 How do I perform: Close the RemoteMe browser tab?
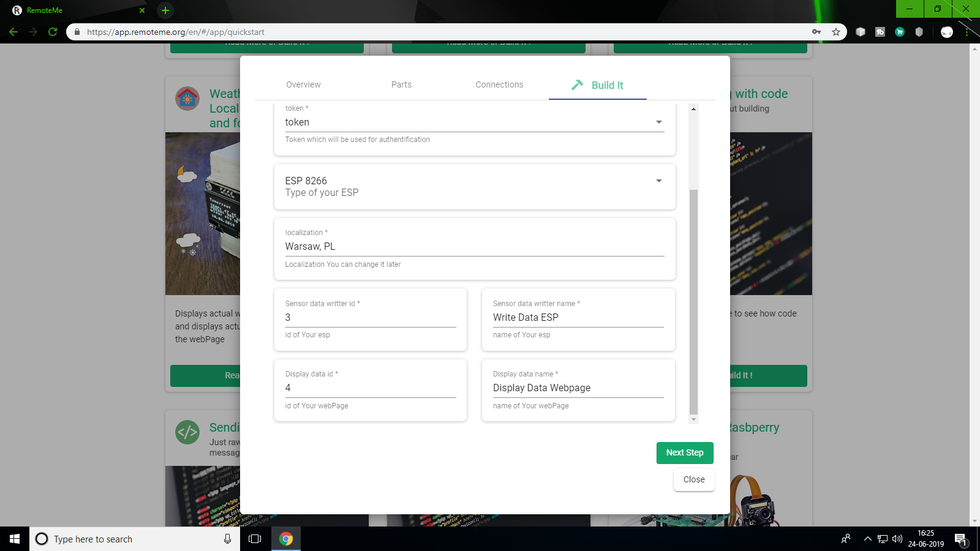coord(142,10)
